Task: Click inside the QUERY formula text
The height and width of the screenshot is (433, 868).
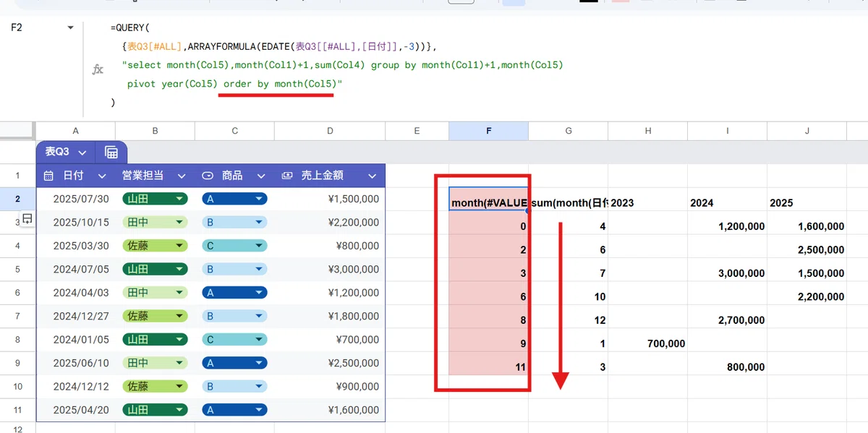Action: click(x=342, y=65)
